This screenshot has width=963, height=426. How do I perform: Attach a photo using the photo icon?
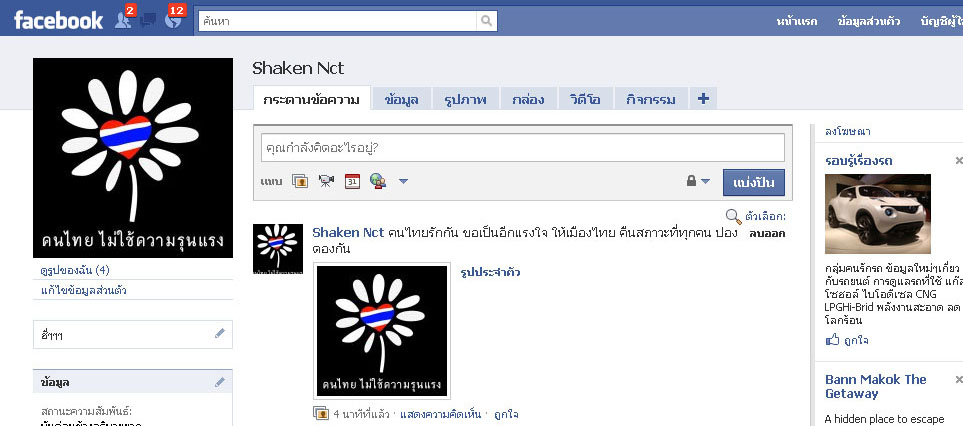click(x=300, y=181)
